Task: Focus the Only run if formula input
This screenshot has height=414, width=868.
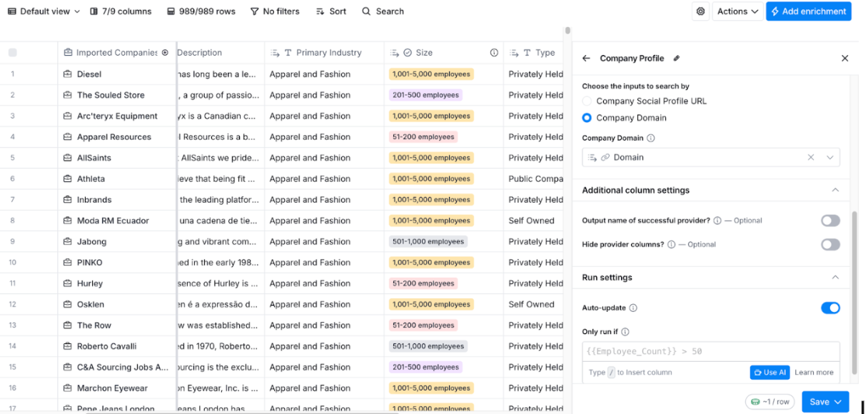Action: coord(711,352)
